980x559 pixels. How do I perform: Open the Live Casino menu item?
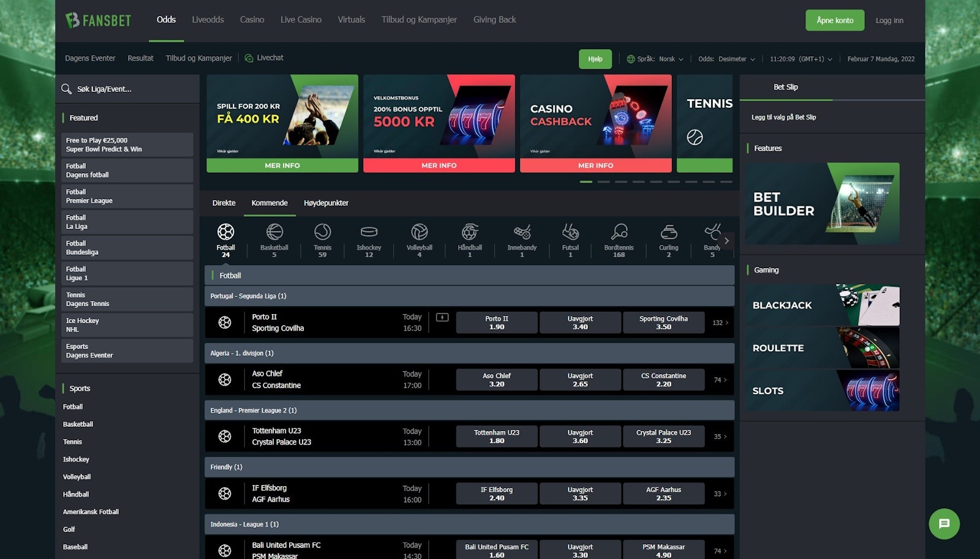301,19
